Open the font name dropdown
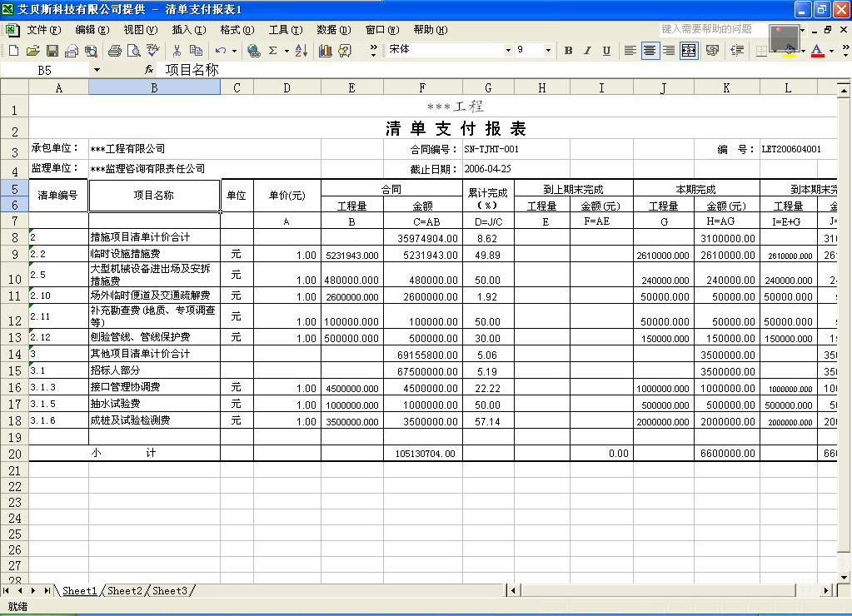The image size is (852, 616). [x=509, y=50]
